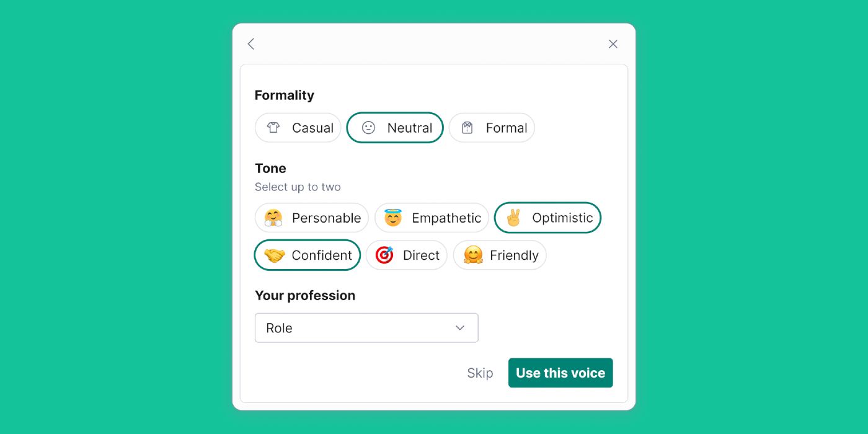Click the handshake Confident emoji
The width and height of the screenshot is (868, 434).
(x=274, y=255)
